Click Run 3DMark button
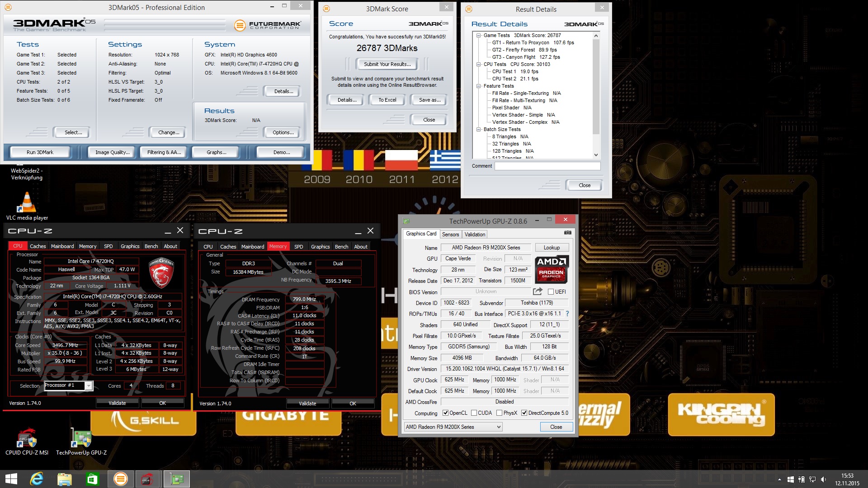The height and width of the screenshot is (488, 868). coord(40,152)
